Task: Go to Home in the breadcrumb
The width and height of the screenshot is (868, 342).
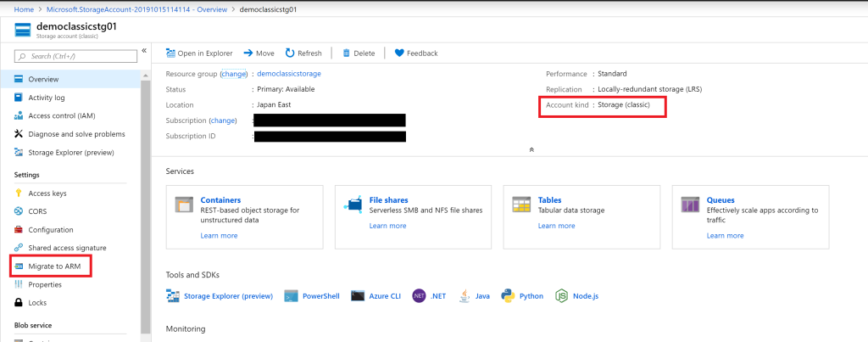Action: pos(23,9)
